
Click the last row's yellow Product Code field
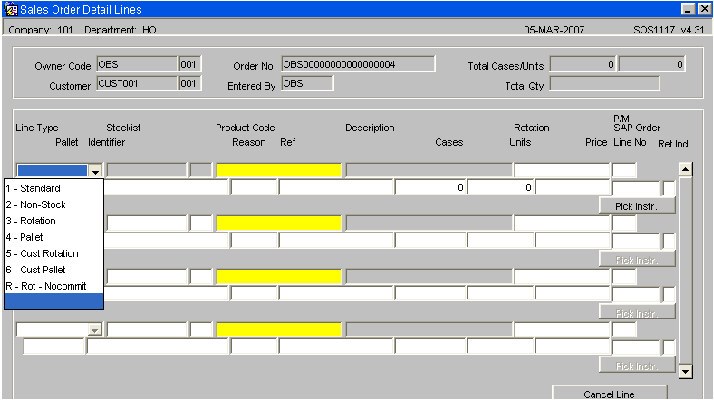279,329
